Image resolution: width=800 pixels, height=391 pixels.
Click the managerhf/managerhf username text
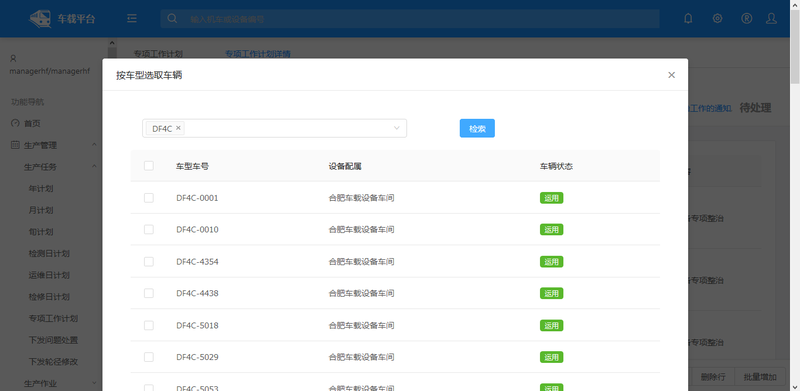click(49, 71)
